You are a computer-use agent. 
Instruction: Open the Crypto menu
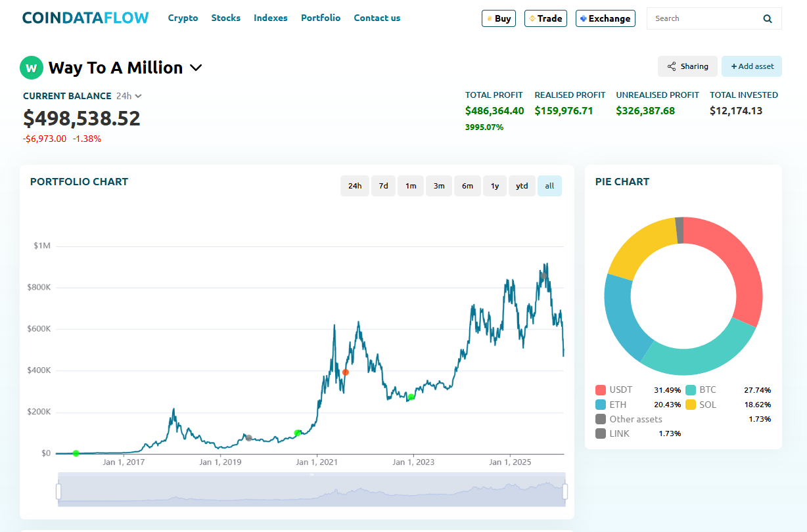click(183, 18)
